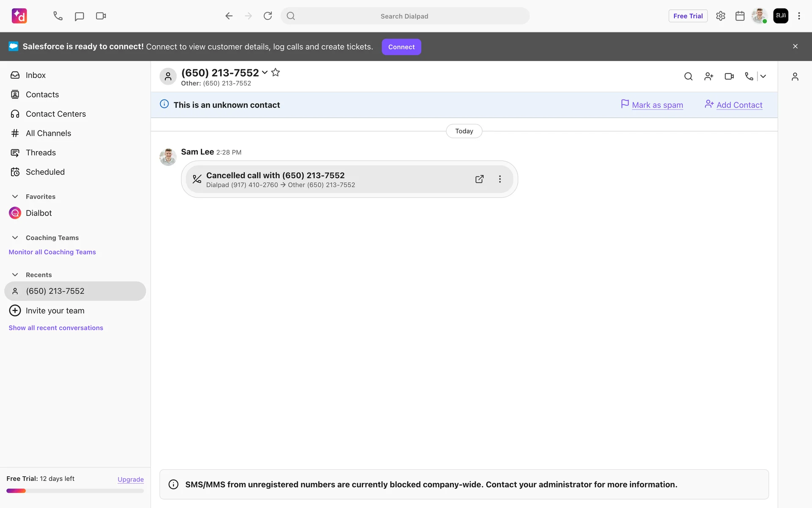This screenshot has height=508, width=812.
Task: Click the Search Dialpad field
Action: (404, 16)
